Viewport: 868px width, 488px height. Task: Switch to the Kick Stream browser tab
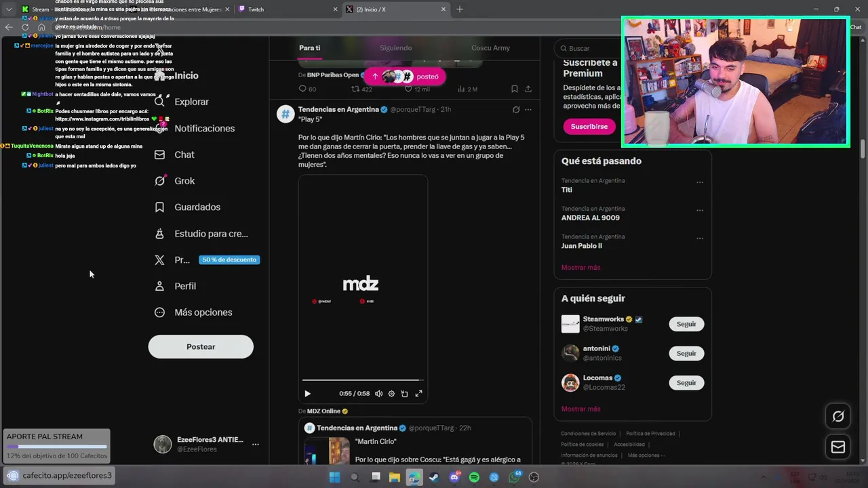tap(67, 9)
